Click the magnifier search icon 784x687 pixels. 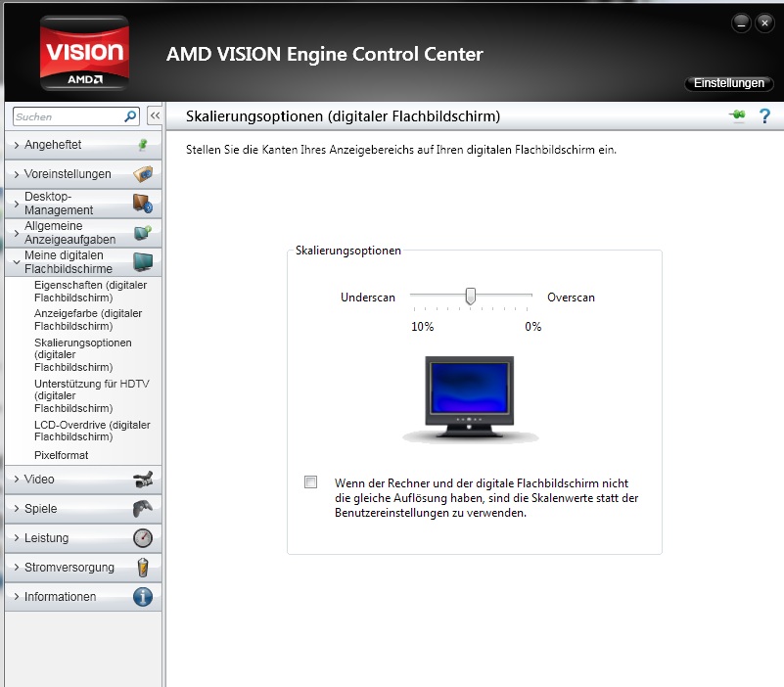click(x=130, y=116)
